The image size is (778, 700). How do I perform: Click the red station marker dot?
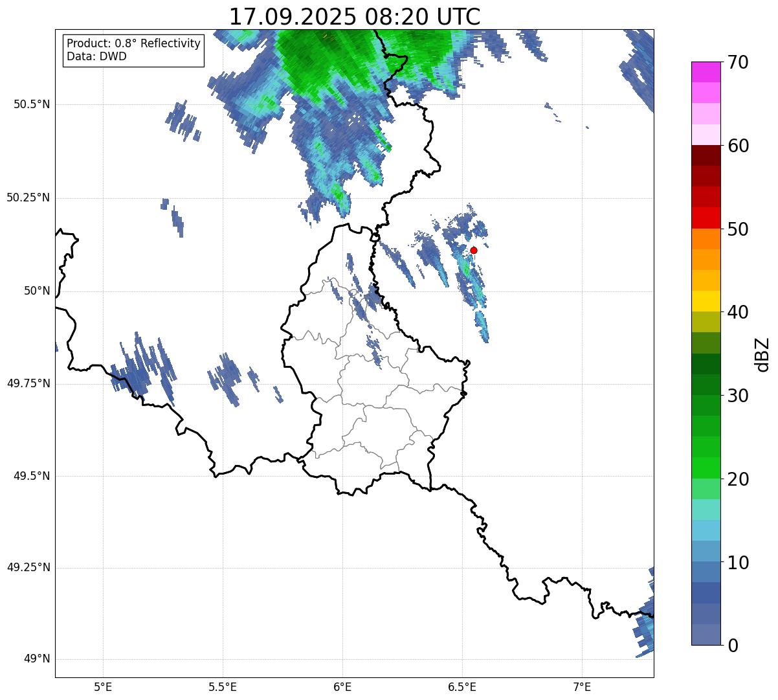coord(474,250)
